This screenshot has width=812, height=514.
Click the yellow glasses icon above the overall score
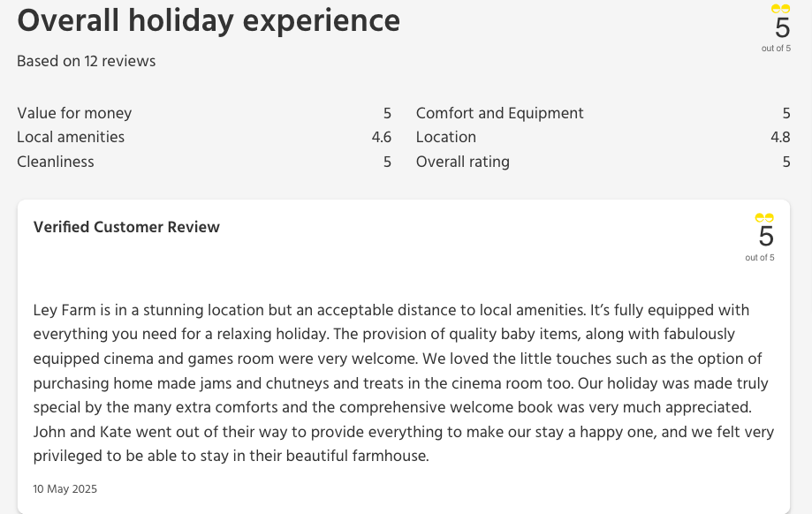[x=780, y=9]
